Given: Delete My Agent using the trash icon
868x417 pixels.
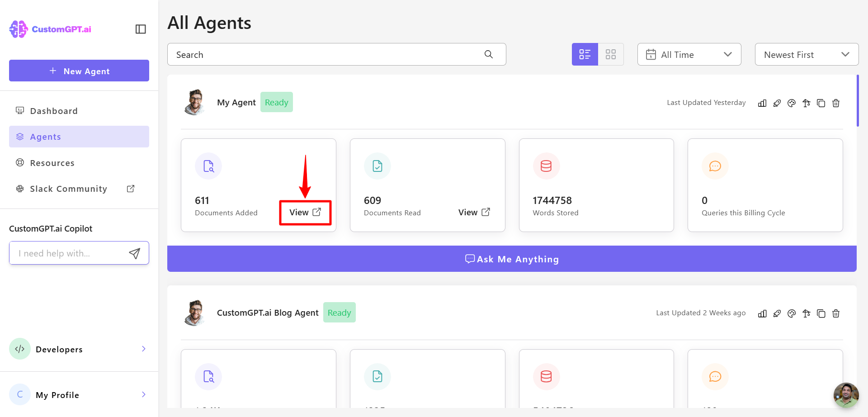Looking at the screenshot, I should pos(836,103).
